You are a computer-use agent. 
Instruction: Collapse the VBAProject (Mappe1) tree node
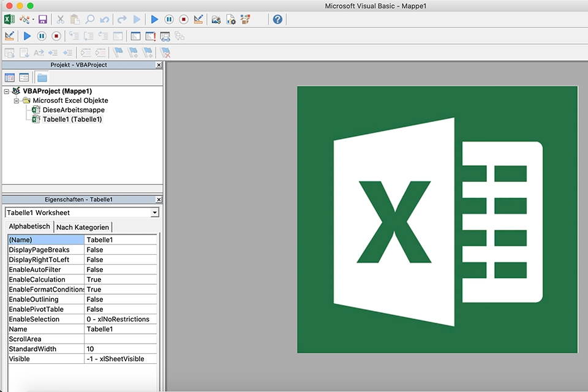pos(7,91)
